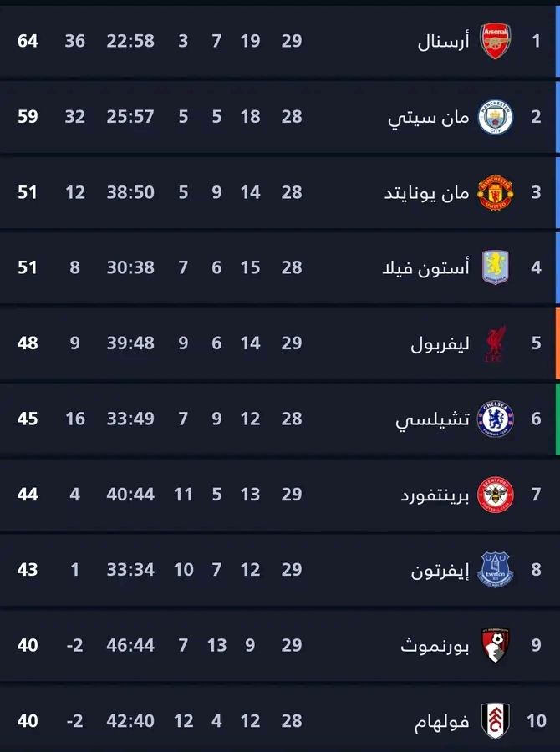Click Everton's rank number 8

click(x=536, y=570)
